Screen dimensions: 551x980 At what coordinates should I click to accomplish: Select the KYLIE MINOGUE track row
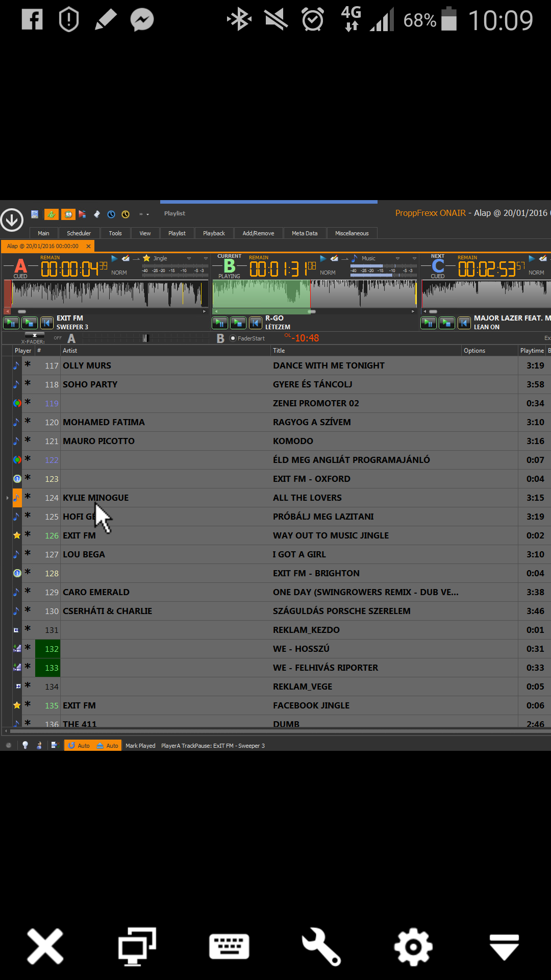click(x=275, y=498)
